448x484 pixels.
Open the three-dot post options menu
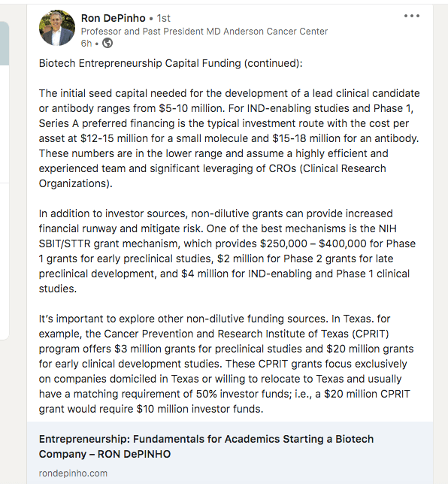click(x=412, y=16)
